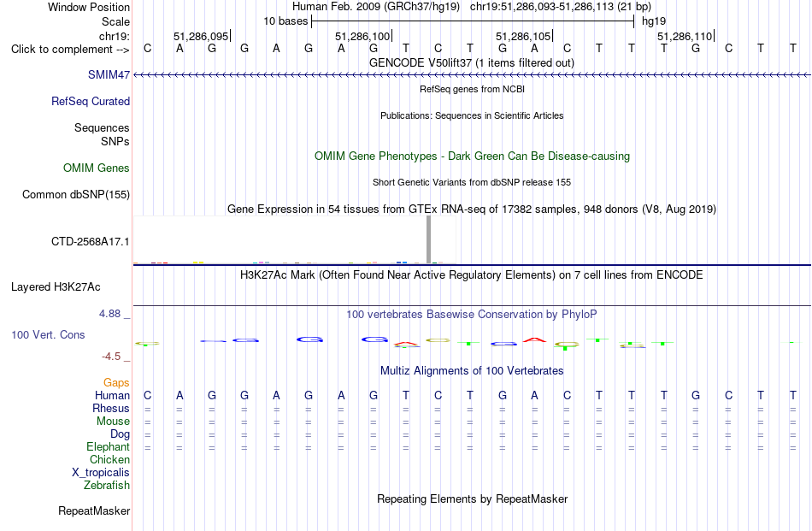The height and width of the screenshot is (531, 812).
Task: Click the 51,286,110 ruler position
Action: [685, 36]
